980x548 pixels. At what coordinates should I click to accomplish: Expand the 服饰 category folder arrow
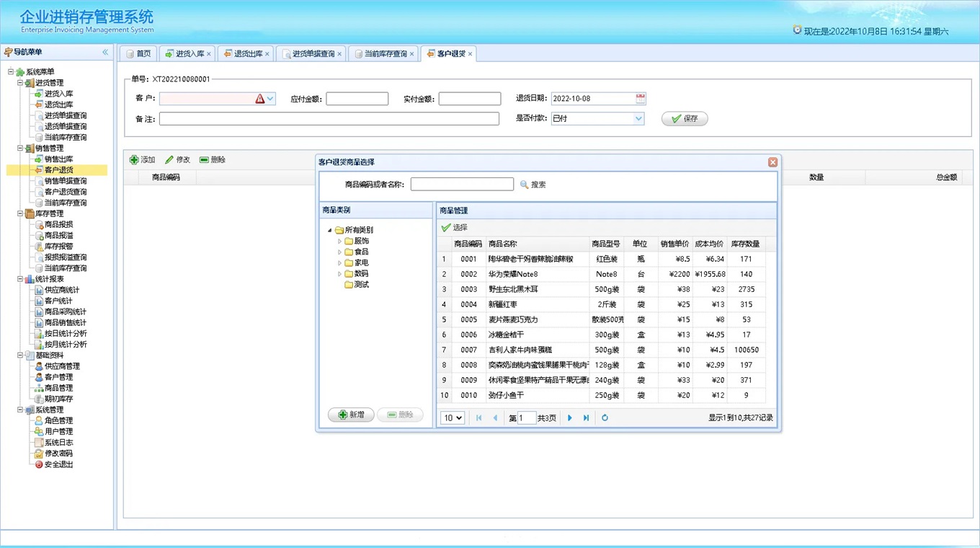(x=339, y=241)
